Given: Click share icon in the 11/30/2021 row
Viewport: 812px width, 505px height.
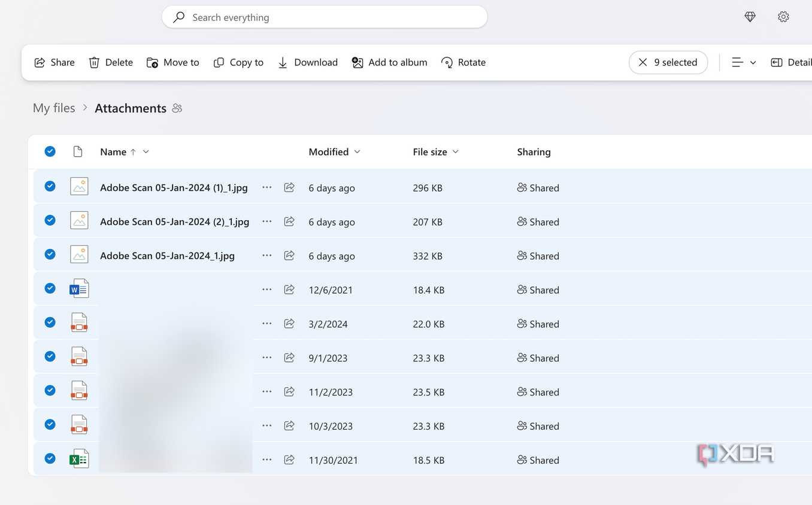Looking at the screenshot, I should [289, 460].
